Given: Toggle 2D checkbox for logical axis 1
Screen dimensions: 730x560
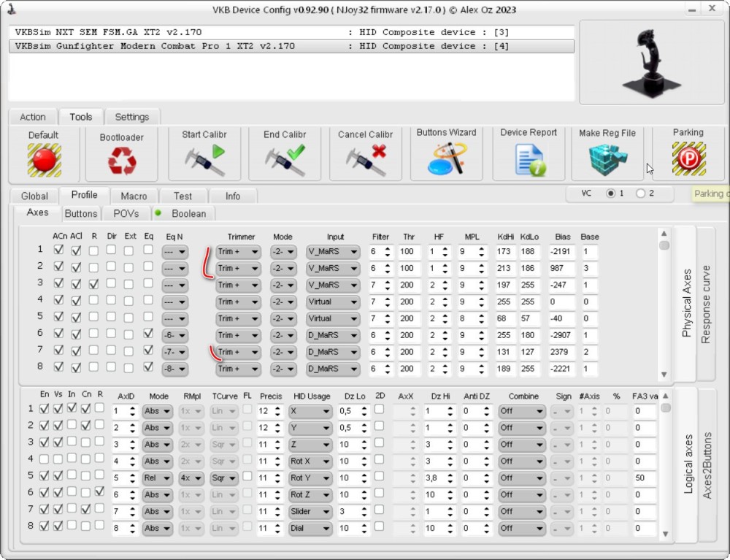Looking at the screenshot, I should pos(380,409).
